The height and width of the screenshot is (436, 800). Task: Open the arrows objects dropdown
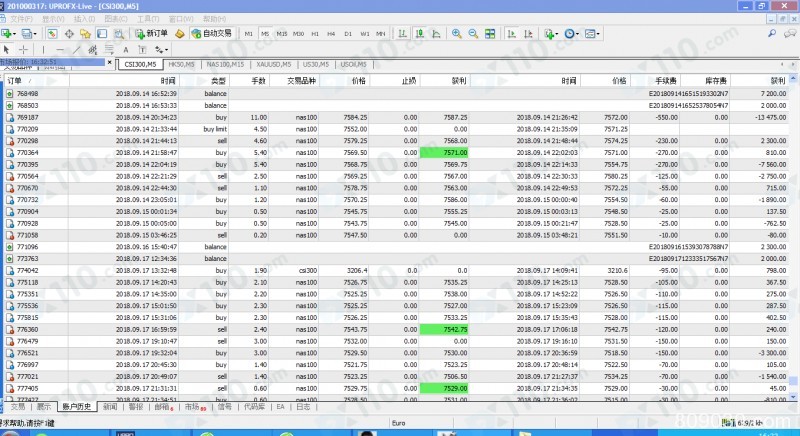[x=161, y=49]
